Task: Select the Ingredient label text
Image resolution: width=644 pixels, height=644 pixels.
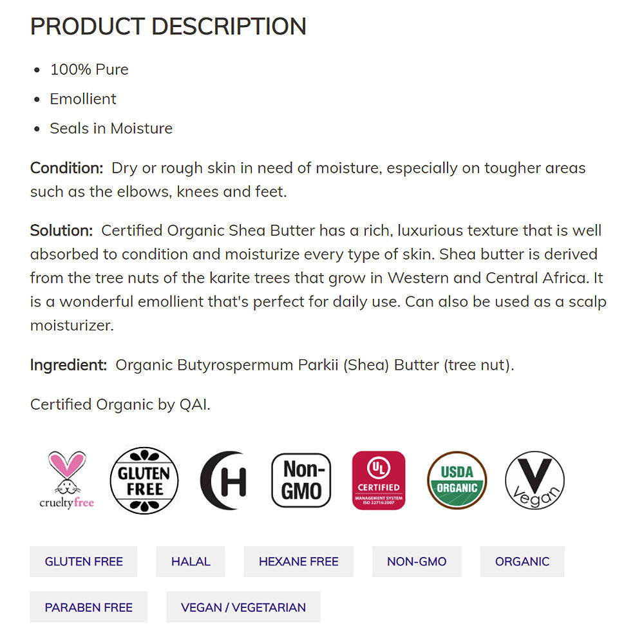Action: [x=68, y=365]
